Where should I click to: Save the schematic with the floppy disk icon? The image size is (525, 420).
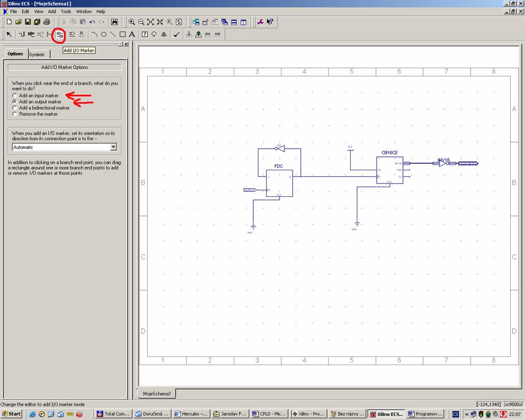click(x=28, y=22)
